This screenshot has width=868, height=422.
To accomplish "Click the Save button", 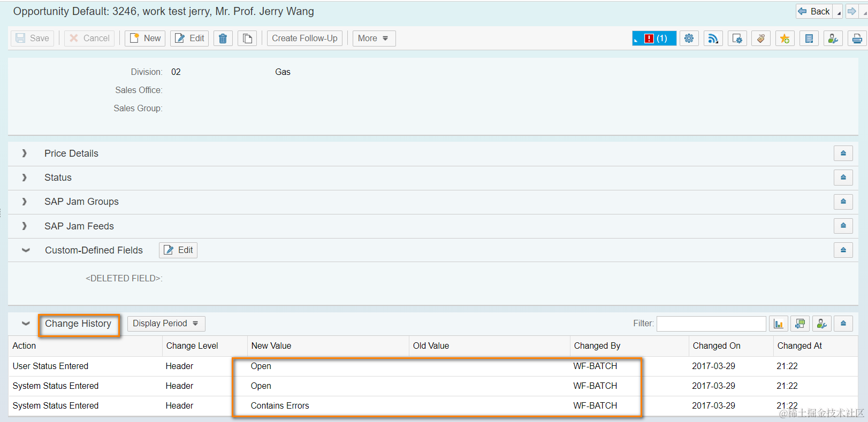I will 33,39.
